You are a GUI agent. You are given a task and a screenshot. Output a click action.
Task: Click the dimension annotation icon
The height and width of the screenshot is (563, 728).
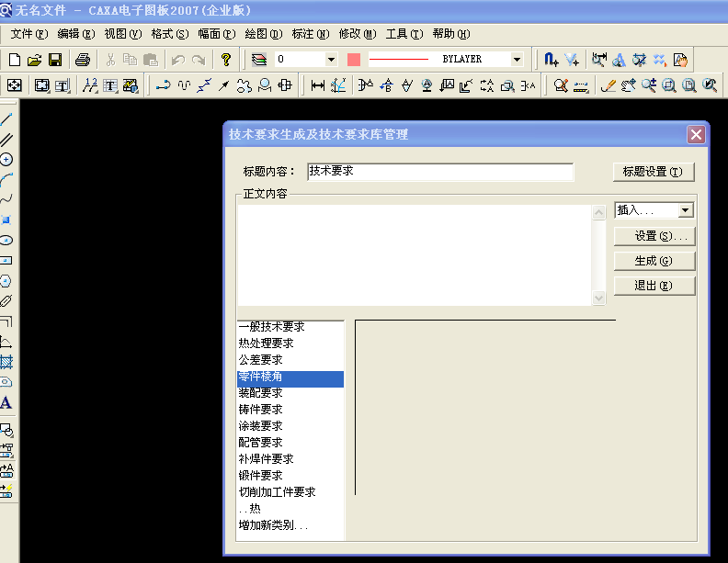tap(318, 85)
